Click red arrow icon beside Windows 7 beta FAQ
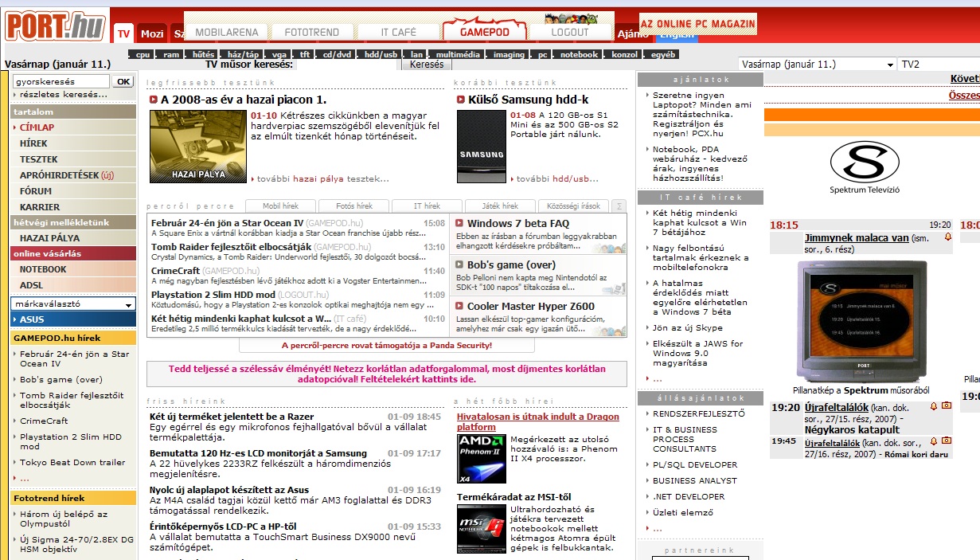Screen dimensions: 980x560 point(459,224)
